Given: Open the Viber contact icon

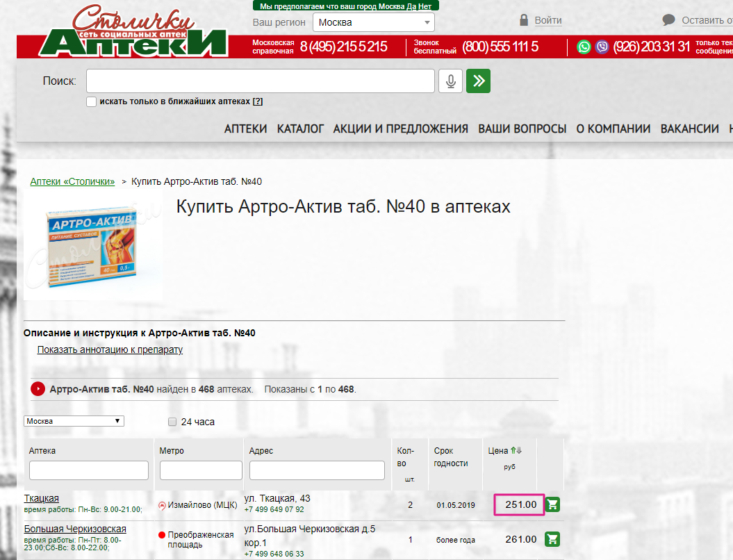Looking at the screenshot, I should point(602,47).
